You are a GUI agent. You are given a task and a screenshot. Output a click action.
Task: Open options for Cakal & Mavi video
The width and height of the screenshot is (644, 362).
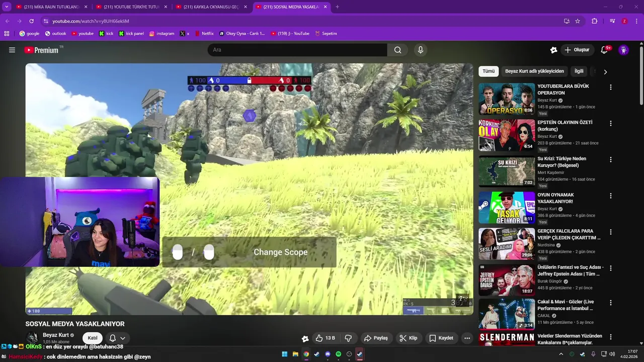tap(611, 303)
